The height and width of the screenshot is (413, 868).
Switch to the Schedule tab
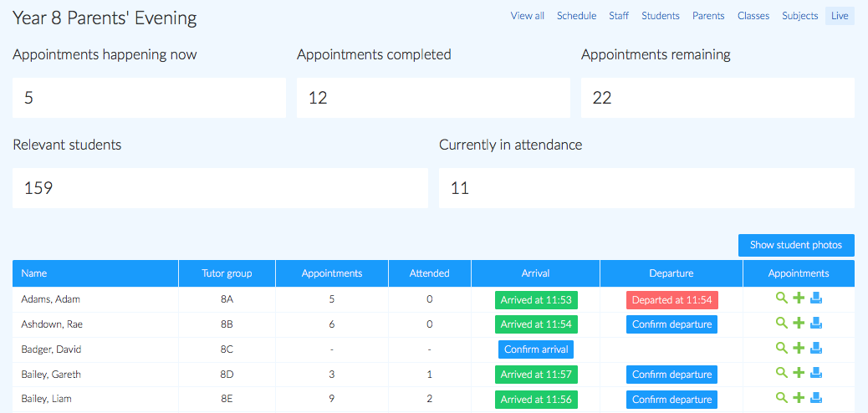(576, 16)
